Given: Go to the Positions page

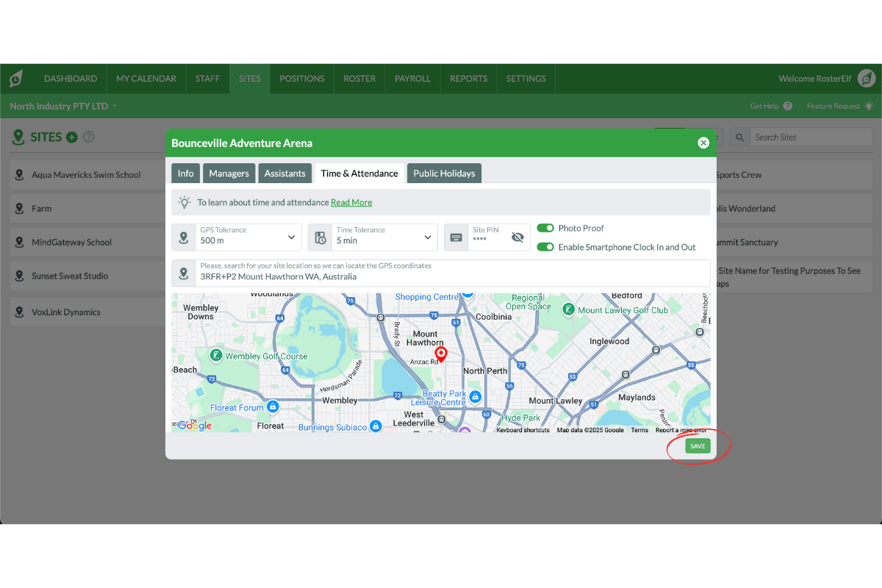Looking at the screenshot, I should [302, 79].
